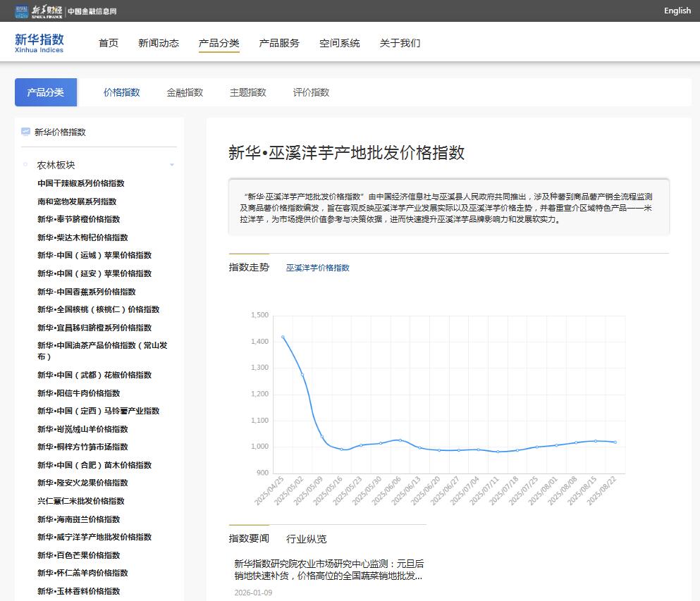This screenshot has height=601, width=700.
Task: Switch to the 主题指数 tab
Action: click(248, 92)
